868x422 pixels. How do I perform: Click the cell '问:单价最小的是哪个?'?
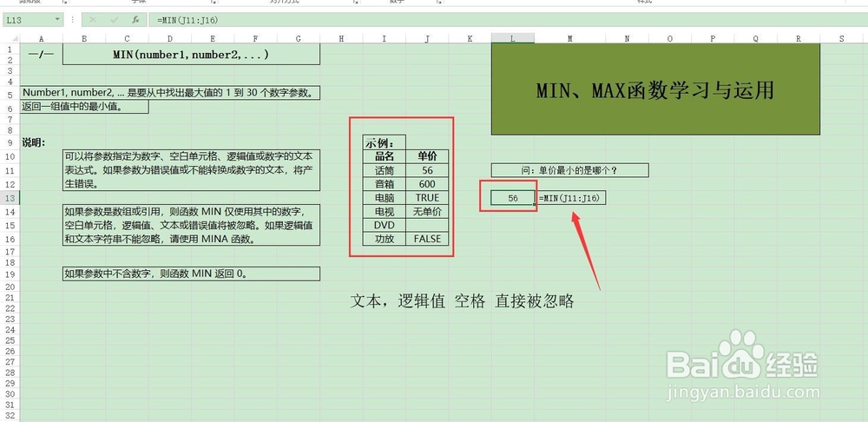click(569, 170)
